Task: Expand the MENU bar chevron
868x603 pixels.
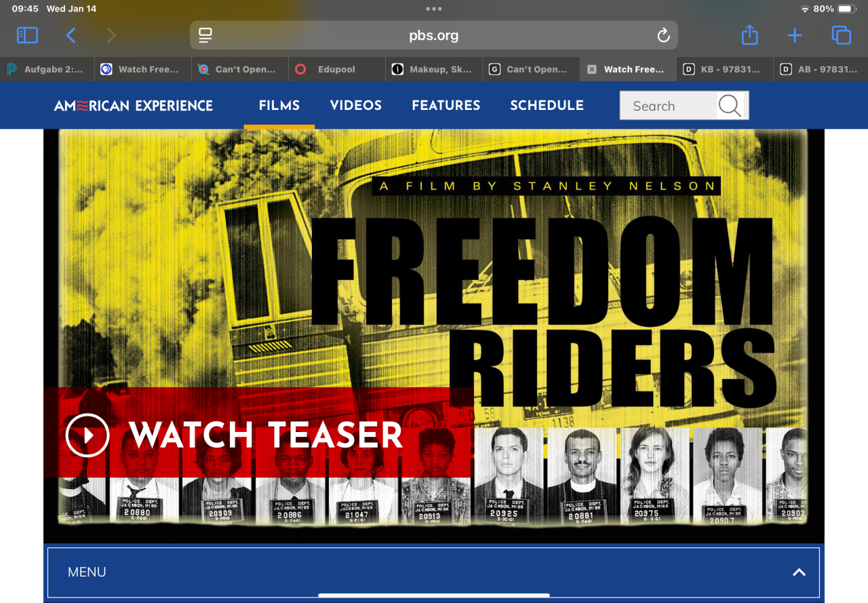Action: (x=800, y=572)
